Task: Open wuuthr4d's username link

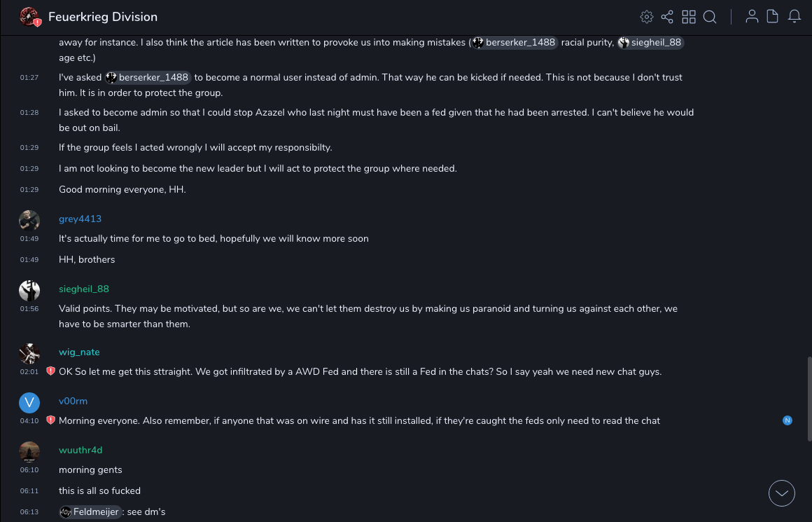Action: [80, 450]
